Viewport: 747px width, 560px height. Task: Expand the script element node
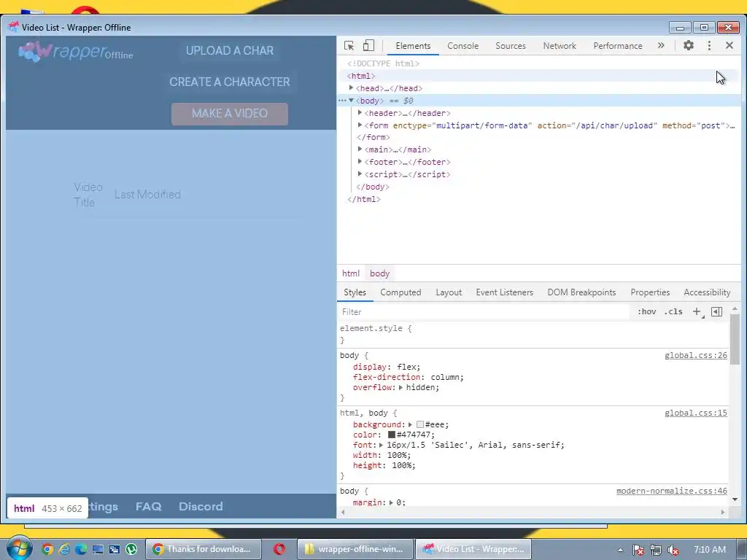click(x=360, y=174)
